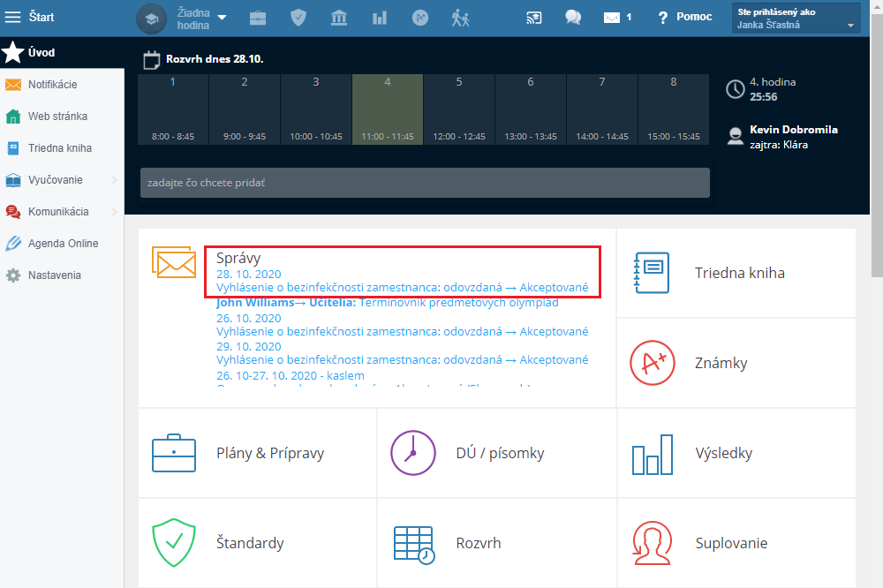Open the A+ grades icon in top bar
883x588 pixels.
[x=420, y=18]
